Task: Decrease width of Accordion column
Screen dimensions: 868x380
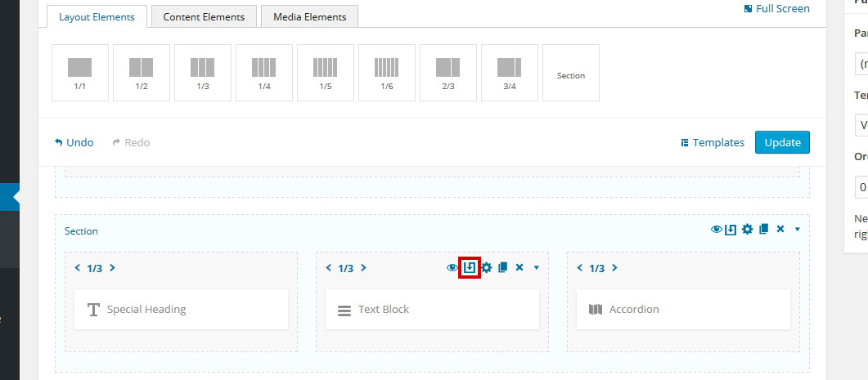Action: (x=580, y=268)
